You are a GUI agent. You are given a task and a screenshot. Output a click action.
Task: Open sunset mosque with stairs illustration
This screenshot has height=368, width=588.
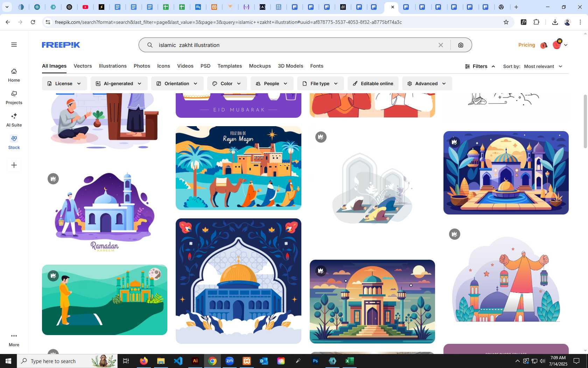tap(372, 301)
